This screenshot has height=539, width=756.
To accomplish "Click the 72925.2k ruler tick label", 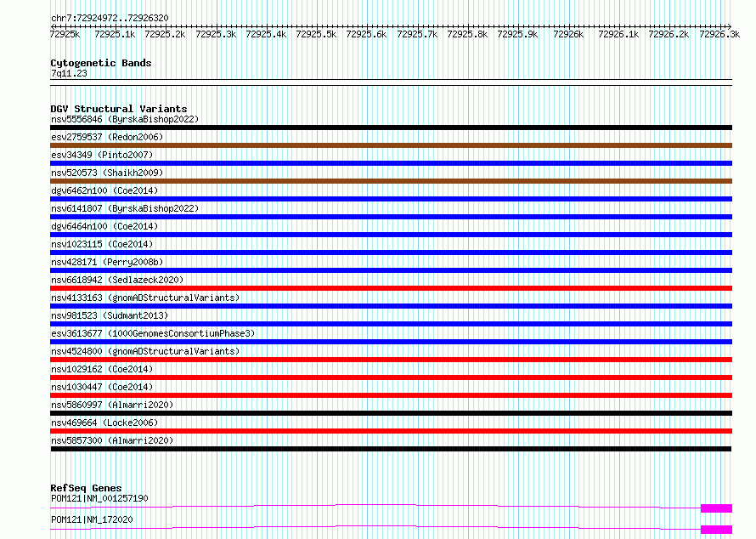I will click(165, 34).
